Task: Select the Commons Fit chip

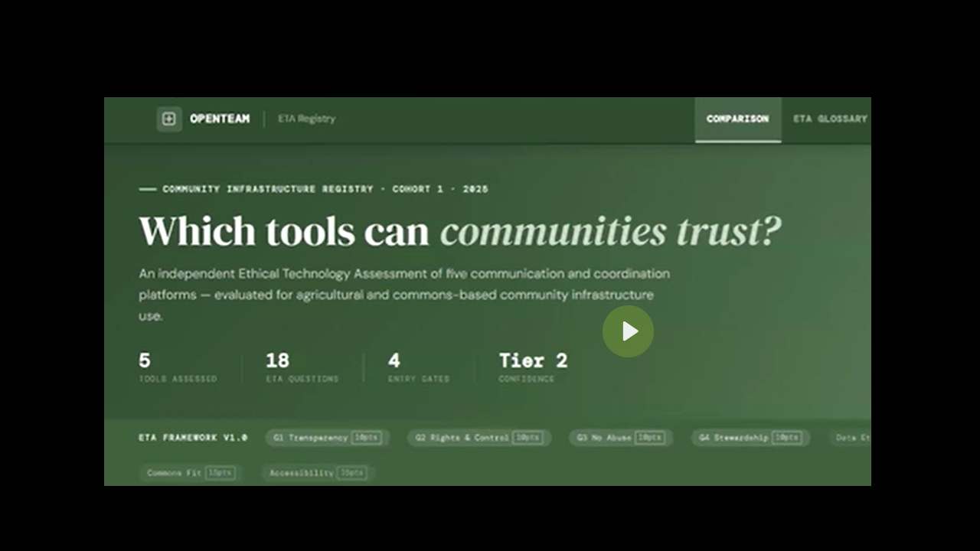Action: point(191,473)
